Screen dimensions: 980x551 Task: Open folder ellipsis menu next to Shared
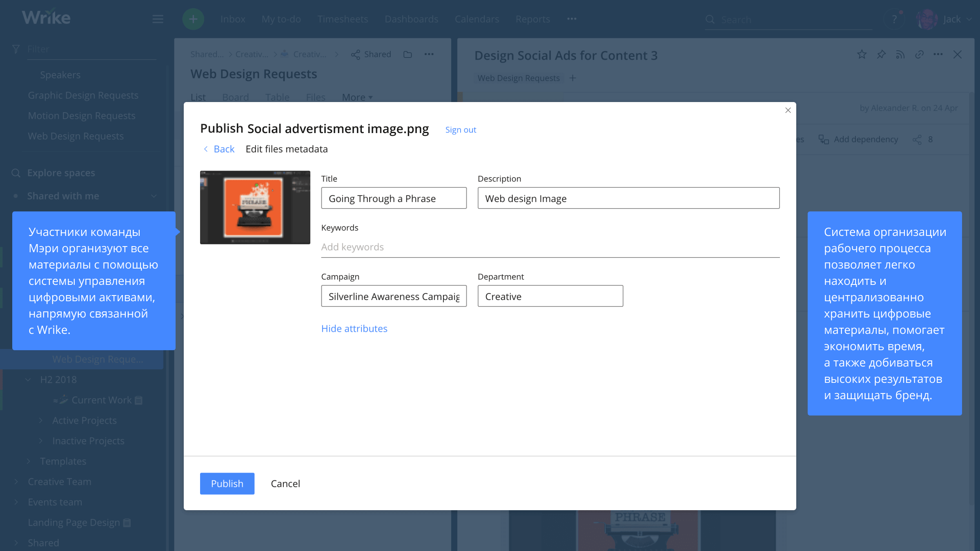pyautogui.click(x=429, y=54)
